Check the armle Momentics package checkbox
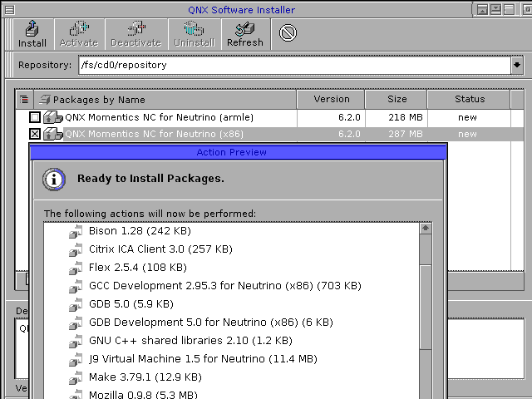This screenshot has height=399, width=532. coord(34,117)
